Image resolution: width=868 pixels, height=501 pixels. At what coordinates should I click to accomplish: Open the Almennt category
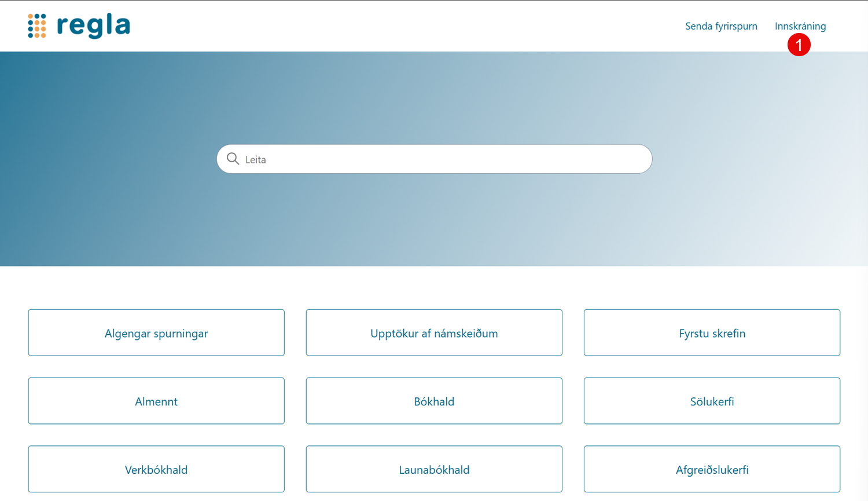click(156, 401)
